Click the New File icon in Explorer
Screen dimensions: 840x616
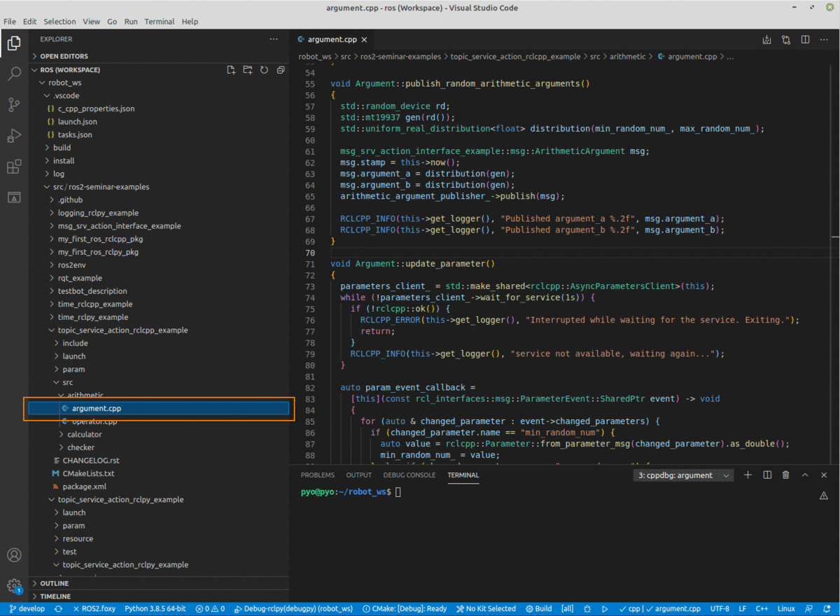point(230,69)
